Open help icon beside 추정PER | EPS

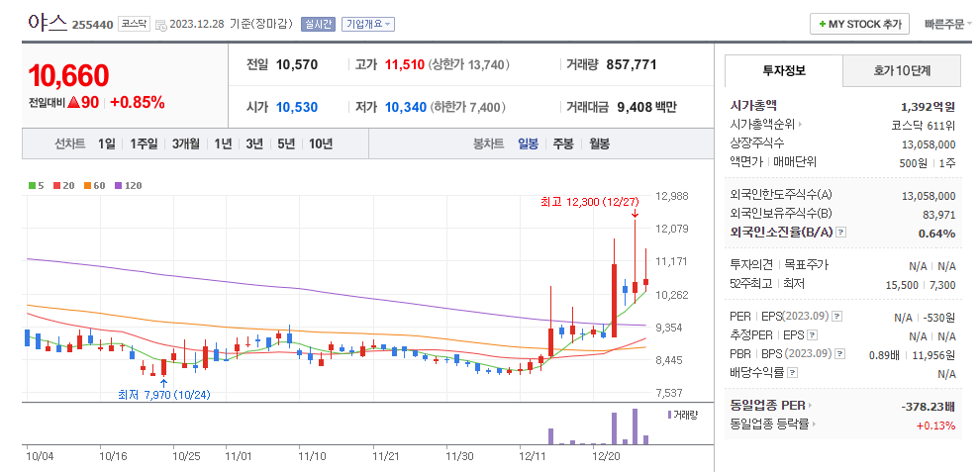tap(812, 335)
